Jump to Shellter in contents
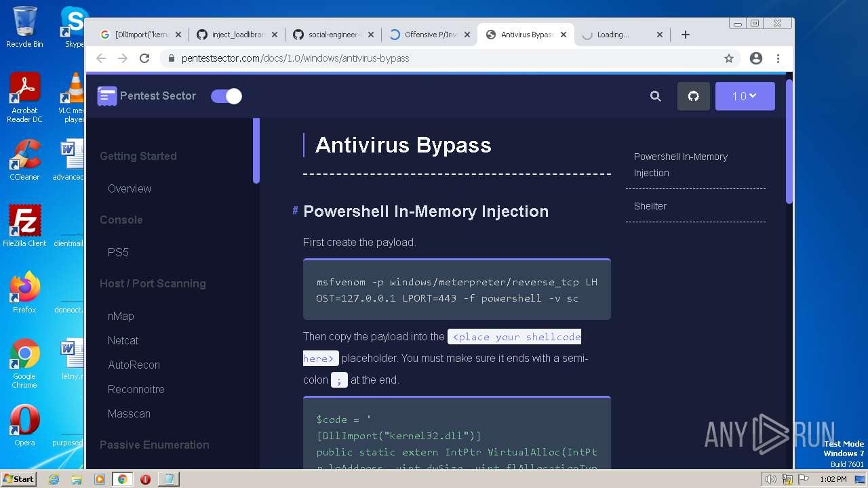 click(x=650, y=206)
